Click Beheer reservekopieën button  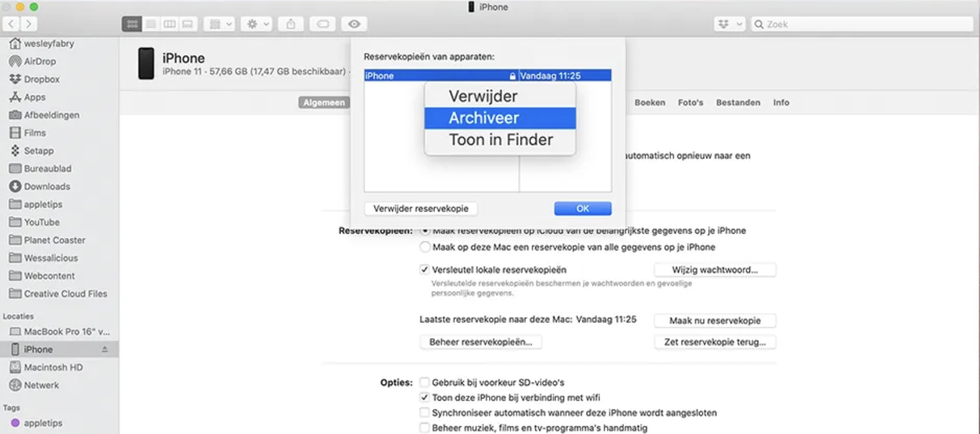click(x=480, y=342)
